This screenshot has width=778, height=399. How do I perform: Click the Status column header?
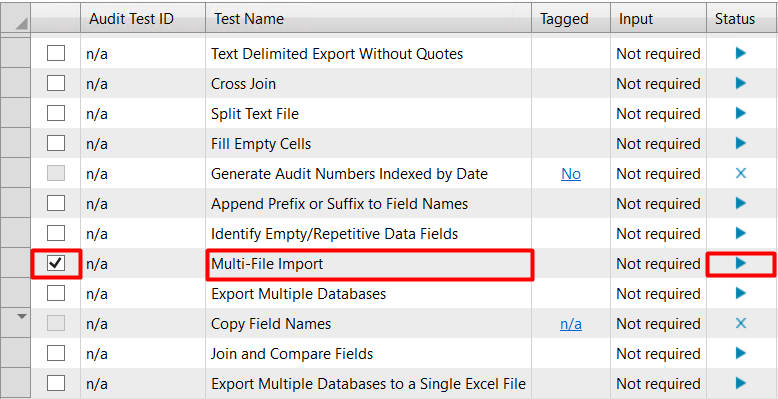[742, 19]
